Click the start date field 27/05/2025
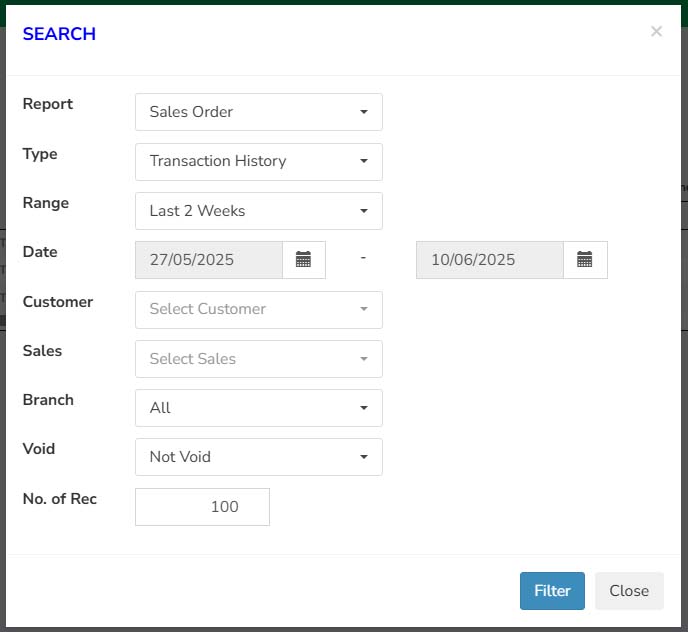 pyautogui.click(x=209, y=259)
